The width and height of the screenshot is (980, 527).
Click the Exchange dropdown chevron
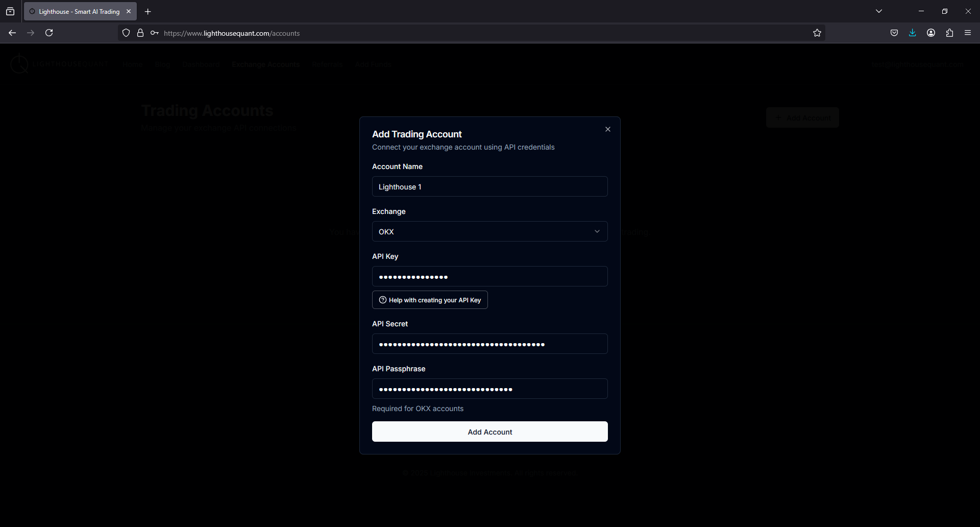(597, 231)
